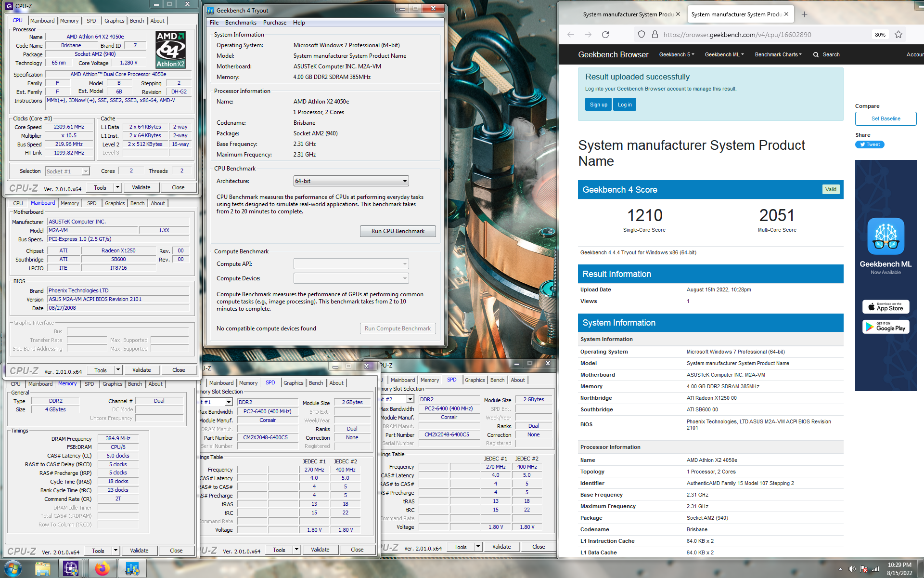Open a new Firefox tab

click(x=804, y=14)
